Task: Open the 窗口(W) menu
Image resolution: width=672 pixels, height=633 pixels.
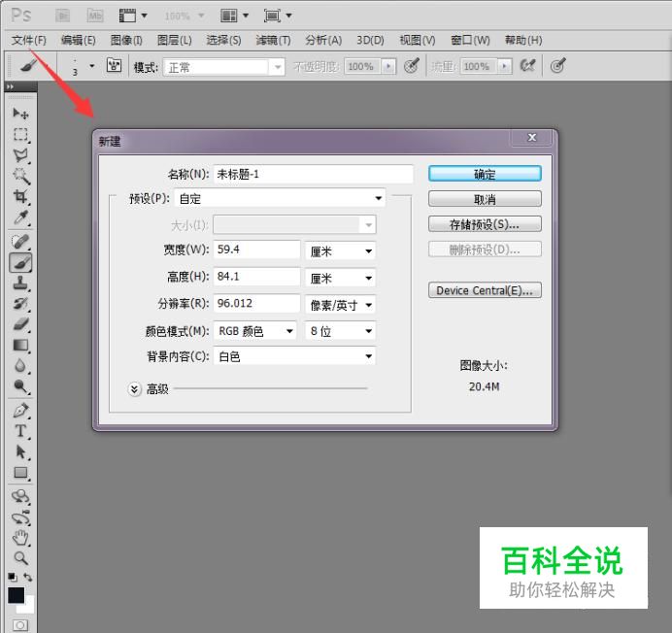Action: (470, 40)
